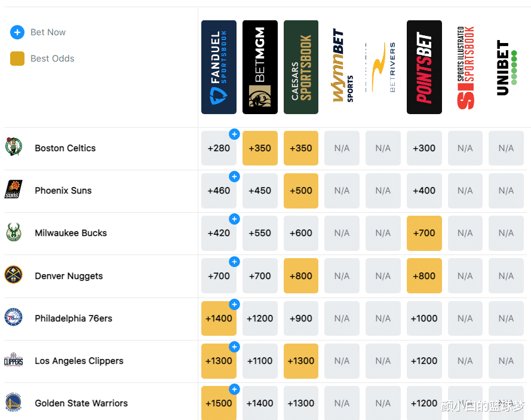Click the gold Best Odds legend swatch
Viewport: 531px width, 420px height.
(x=17, y=59)
